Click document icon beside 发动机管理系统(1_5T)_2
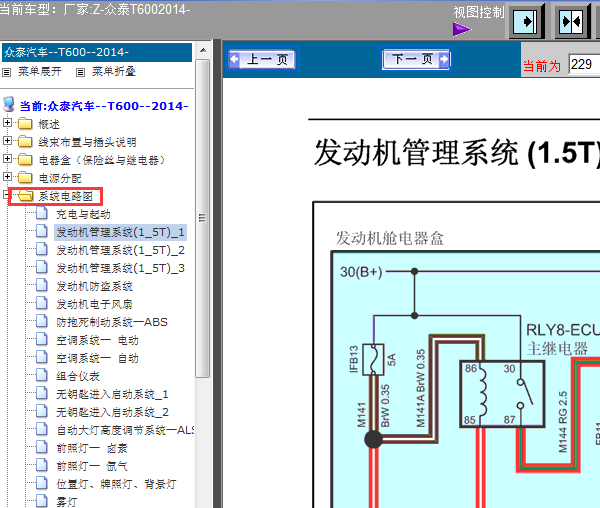The image size is (600, 508). tap(42, 249)
